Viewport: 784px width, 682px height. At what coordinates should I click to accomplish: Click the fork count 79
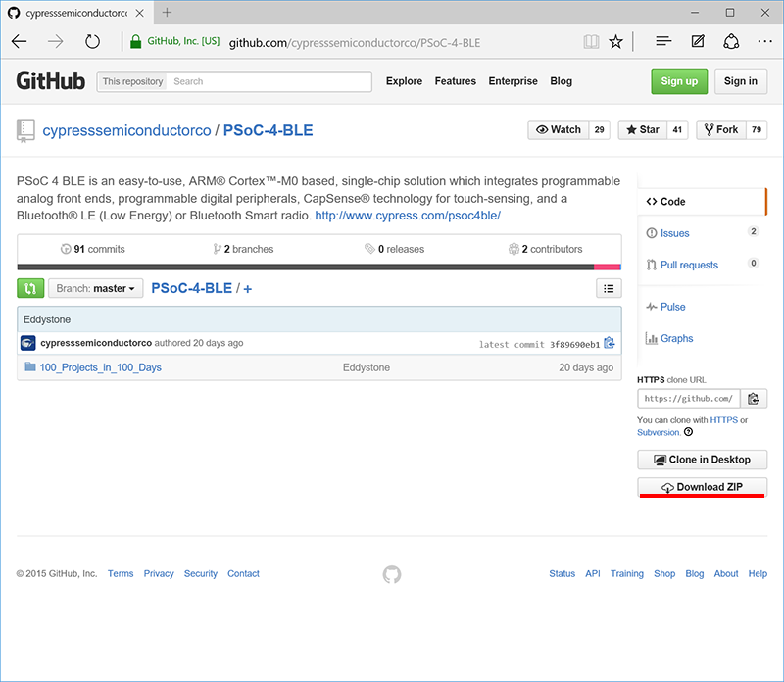point(757,130)
